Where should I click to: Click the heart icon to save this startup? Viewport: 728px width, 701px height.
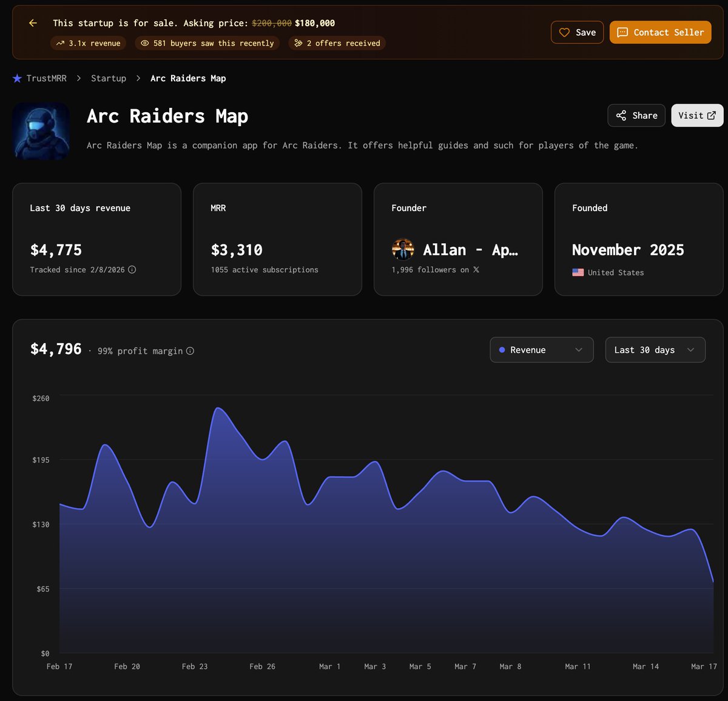pos(564,32)
